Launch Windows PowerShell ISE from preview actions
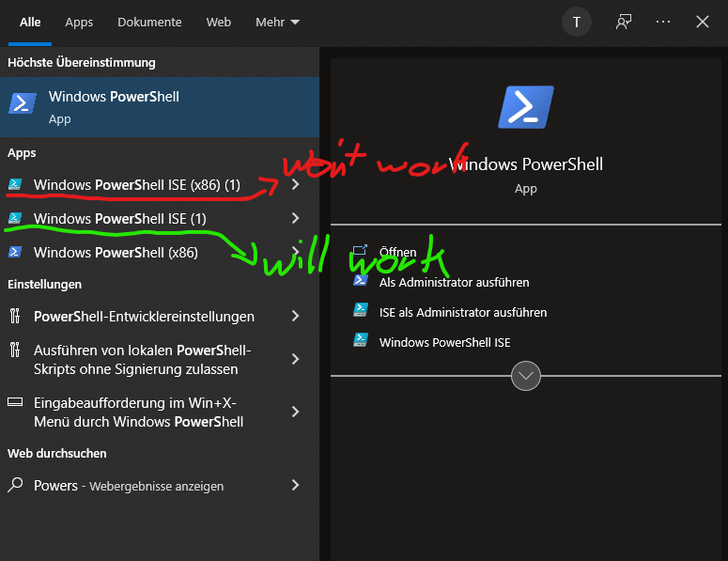This screenshot has width=728, height=561. click(445, 342)
